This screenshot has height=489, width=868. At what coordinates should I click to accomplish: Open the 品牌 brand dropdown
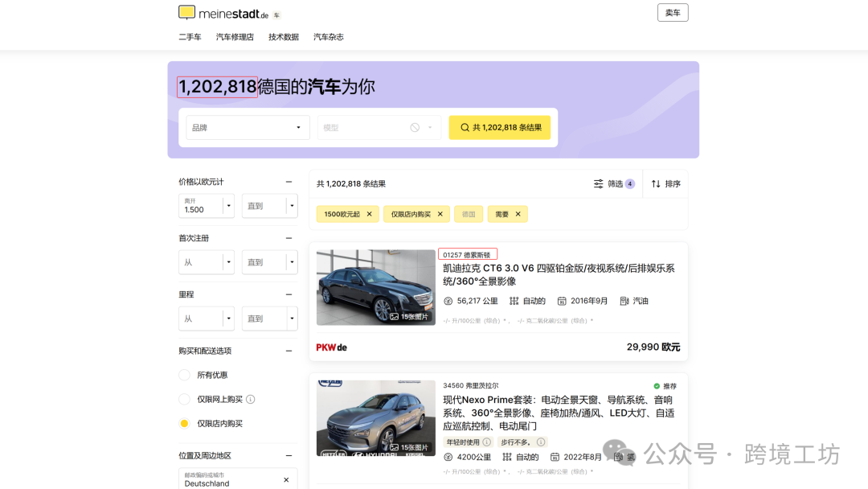(x=247, y=127)
